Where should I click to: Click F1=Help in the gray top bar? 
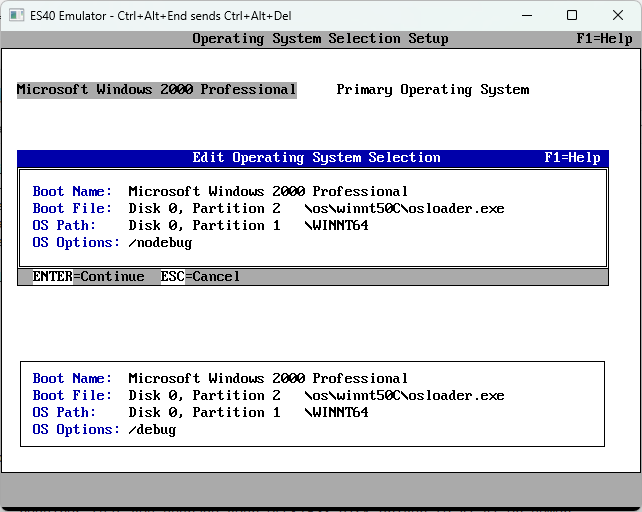click(604, 39)
